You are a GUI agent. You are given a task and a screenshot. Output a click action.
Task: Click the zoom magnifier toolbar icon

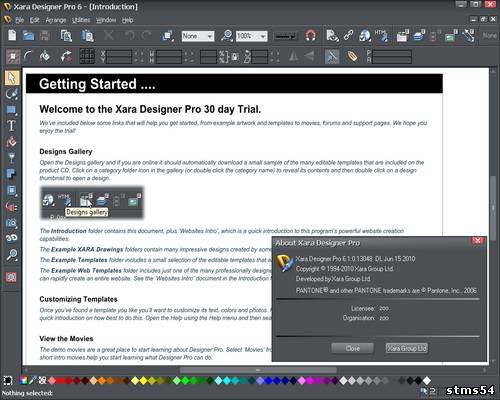pyautogui.click(x=226, y=35)
